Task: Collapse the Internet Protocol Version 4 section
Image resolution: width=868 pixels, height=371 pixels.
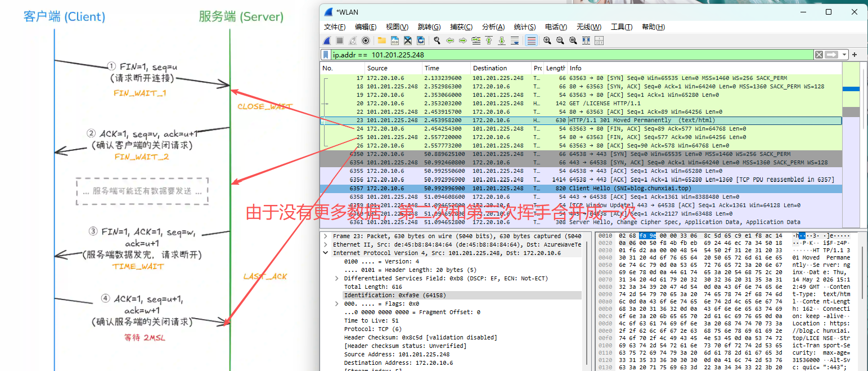Action: [325, 253]
